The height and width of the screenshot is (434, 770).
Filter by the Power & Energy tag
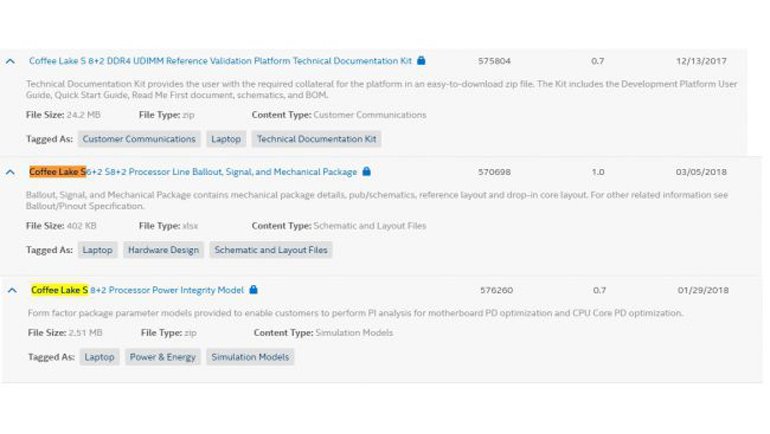pyautogui.click(x=164, y=357)
